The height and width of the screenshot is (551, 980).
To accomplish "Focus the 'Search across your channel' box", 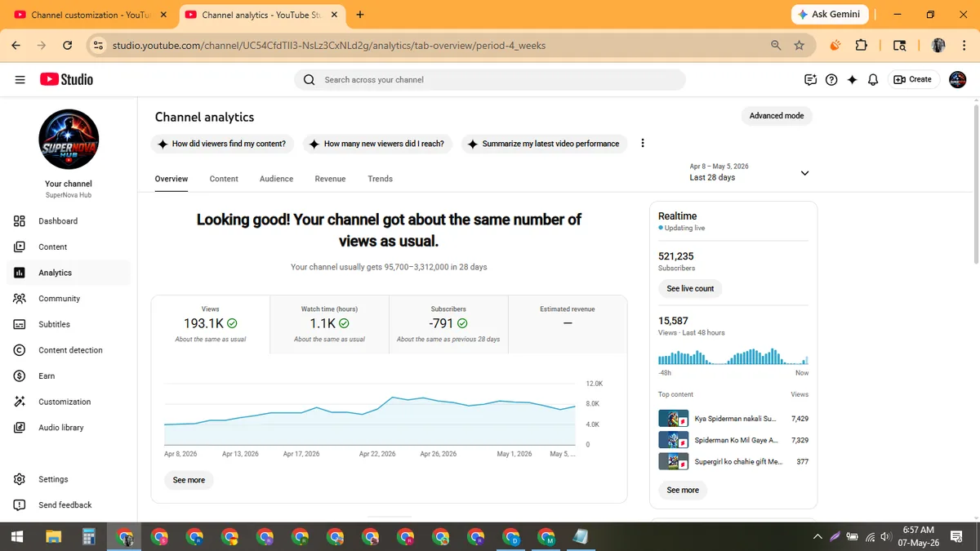I will click(x=490, y=79).
